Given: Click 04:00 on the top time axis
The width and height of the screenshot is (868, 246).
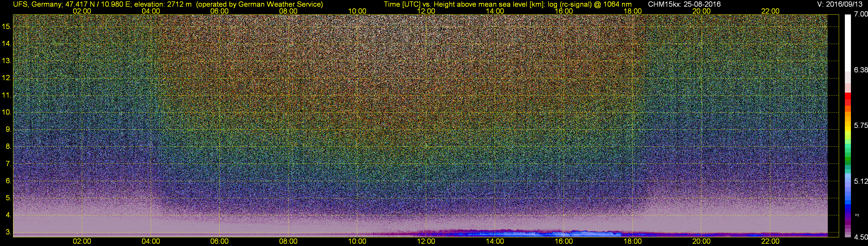Looking at the screenshot, I should [151, 11].
